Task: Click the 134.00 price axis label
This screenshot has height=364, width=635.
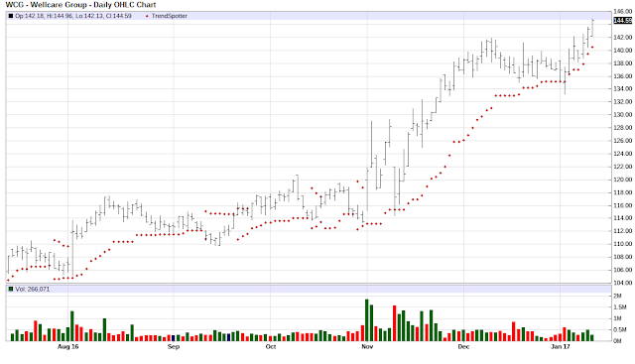Action: pyautogui.click(x=622, y=88)
